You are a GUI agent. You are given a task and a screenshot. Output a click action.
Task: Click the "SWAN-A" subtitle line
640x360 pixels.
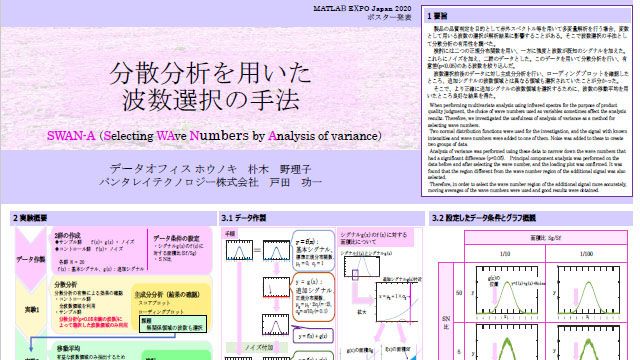coord(214,136)
